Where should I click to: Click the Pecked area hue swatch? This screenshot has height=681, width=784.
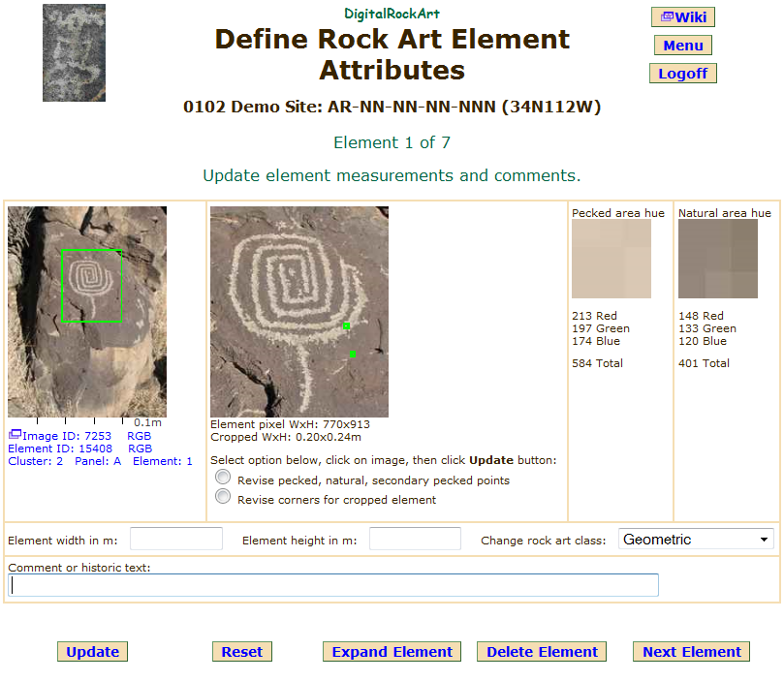[611, 259]
